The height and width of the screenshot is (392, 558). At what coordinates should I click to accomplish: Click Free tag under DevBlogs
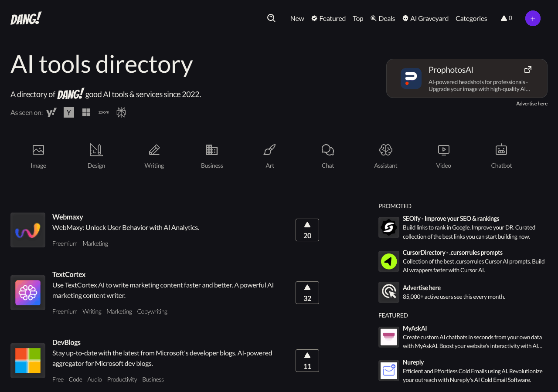58,379
